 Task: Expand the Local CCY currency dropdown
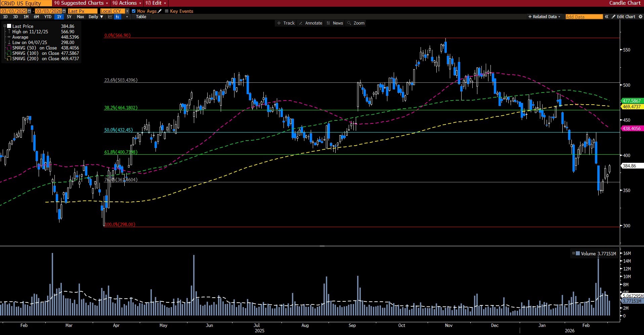point(127,11)
